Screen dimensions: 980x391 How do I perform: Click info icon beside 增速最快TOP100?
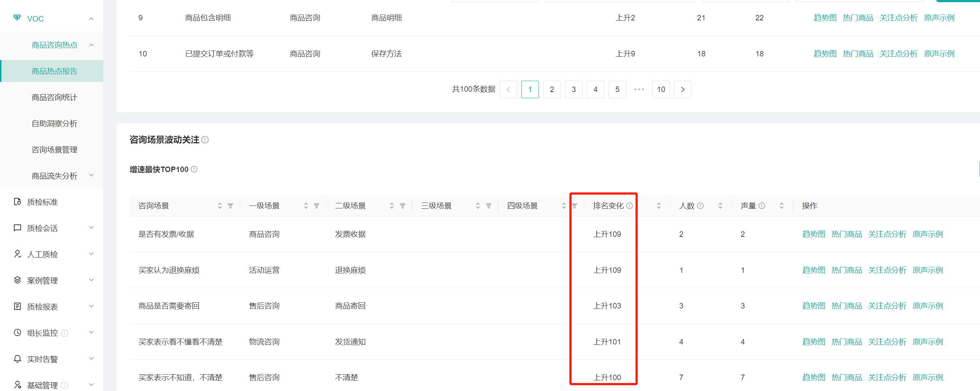click(194, 169)
